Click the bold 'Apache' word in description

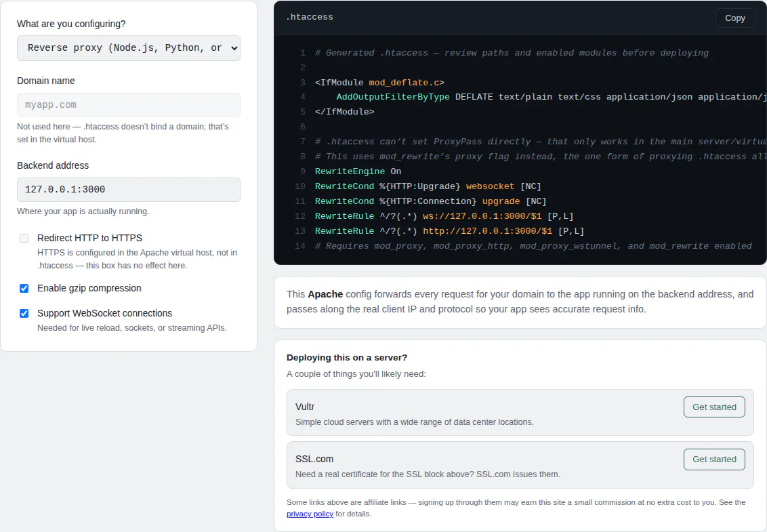(325, 294)
